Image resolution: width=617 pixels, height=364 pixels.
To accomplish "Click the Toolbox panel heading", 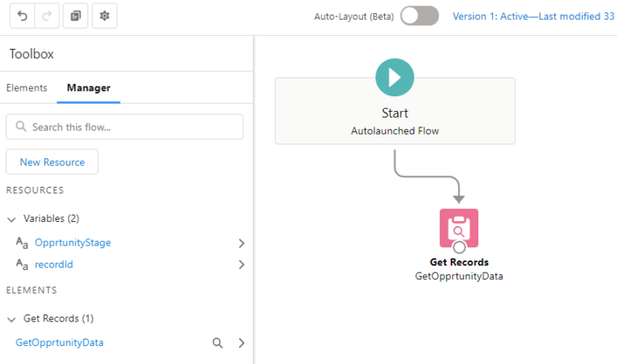I will (32, 54).
